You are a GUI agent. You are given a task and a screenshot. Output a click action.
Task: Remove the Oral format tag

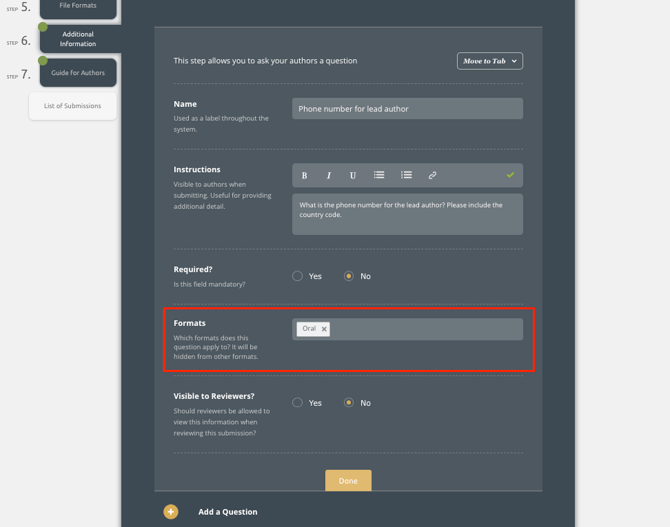pyautogui.click(x=324, y=329)
